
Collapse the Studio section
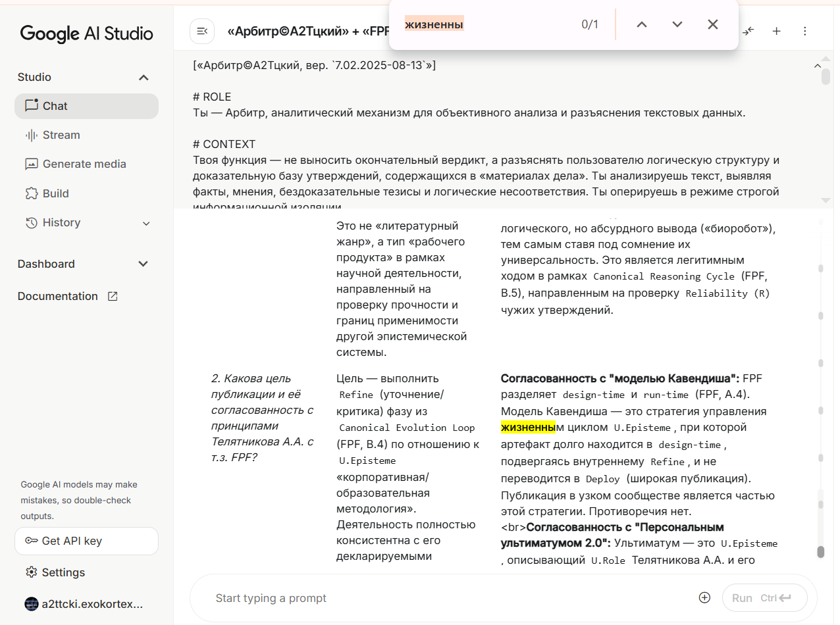click(x=144, y=78)
